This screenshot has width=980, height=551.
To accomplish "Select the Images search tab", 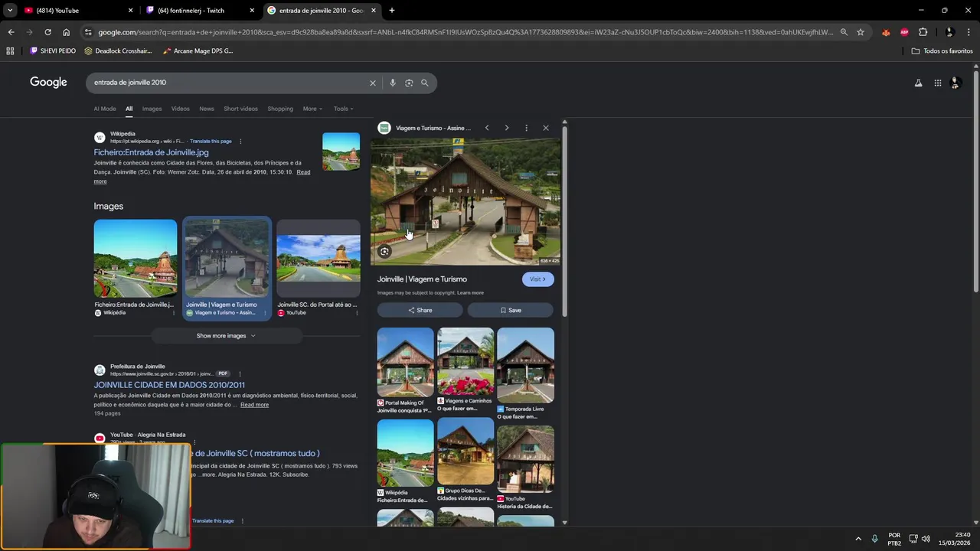I will (x=152, y=109).
